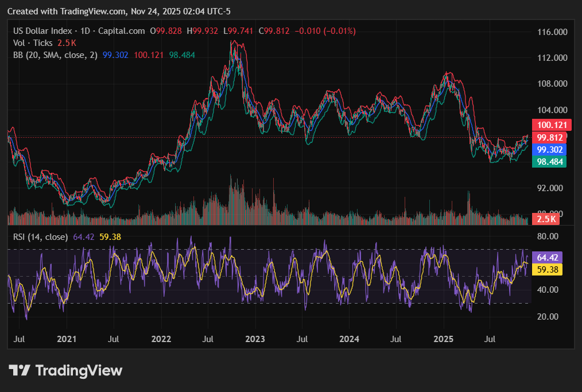Viewport: 582px width, 392px height.
Task: Click the Vol · Ticks legend label
Action: point(33,43)
